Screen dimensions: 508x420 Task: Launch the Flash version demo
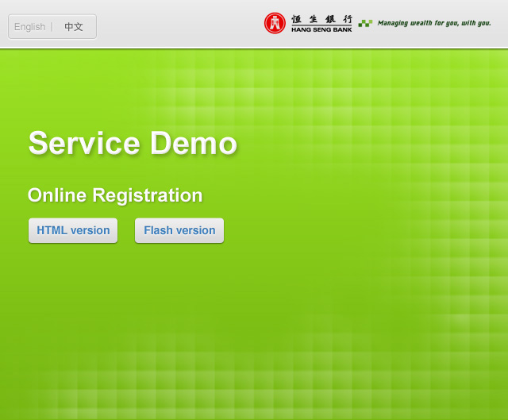click(179, 230)
